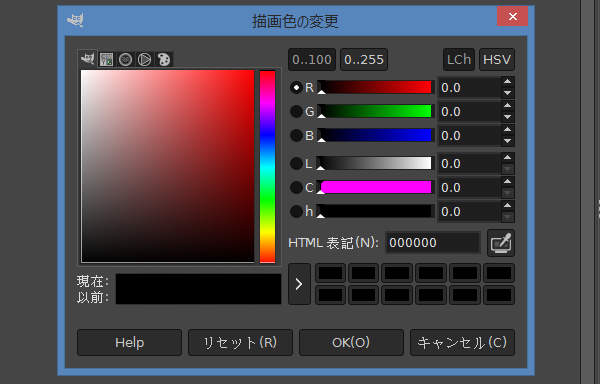Decrease G value with down arrow
This screenshot has height=384, width=600.
point(507,117)
